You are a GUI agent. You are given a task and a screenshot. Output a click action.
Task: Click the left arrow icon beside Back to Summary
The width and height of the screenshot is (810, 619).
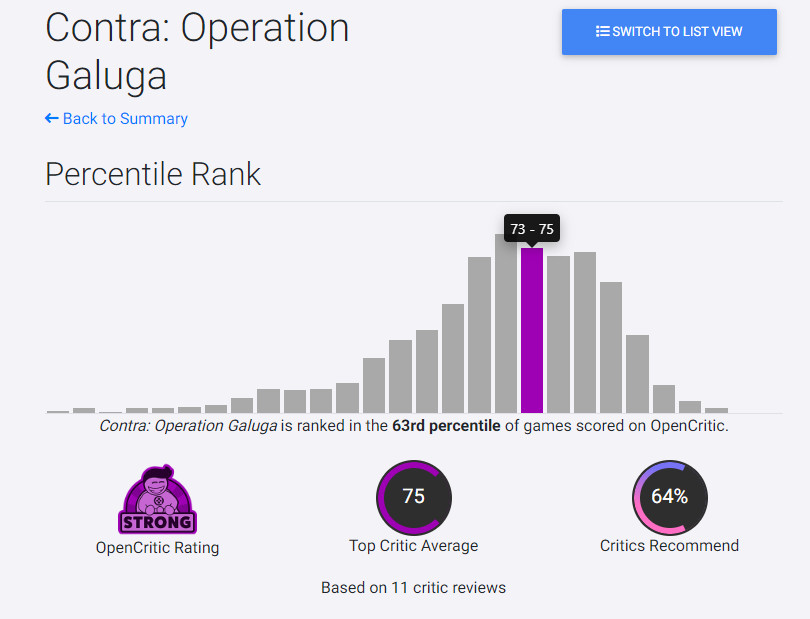point(52,119)
